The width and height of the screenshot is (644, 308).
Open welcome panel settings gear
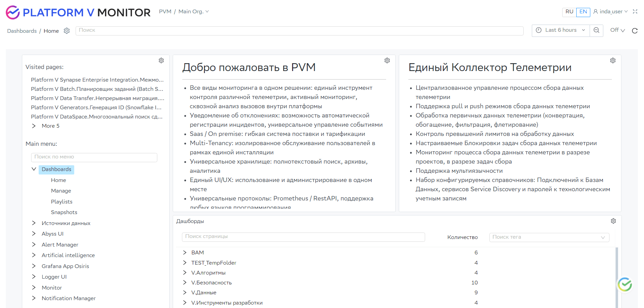387,60
